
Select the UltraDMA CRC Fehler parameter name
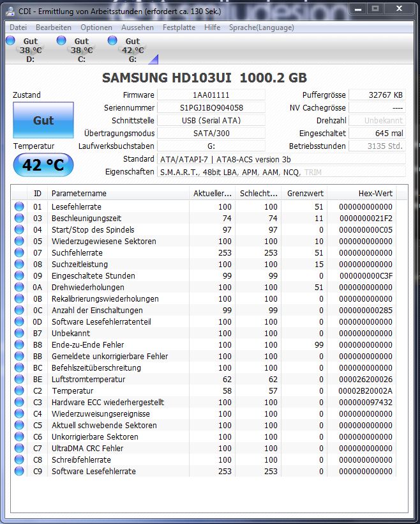click(87, 448)
